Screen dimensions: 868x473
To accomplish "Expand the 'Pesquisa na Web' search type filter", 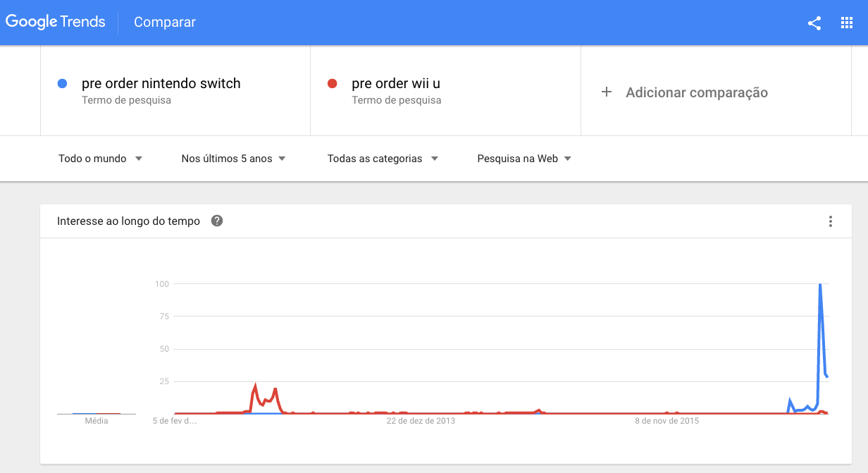I will [524, 159].
